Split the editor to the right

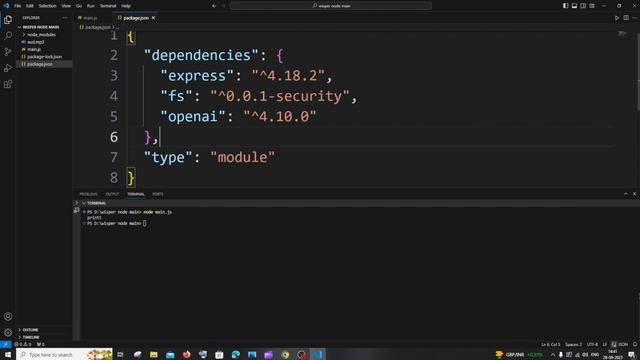626,18
